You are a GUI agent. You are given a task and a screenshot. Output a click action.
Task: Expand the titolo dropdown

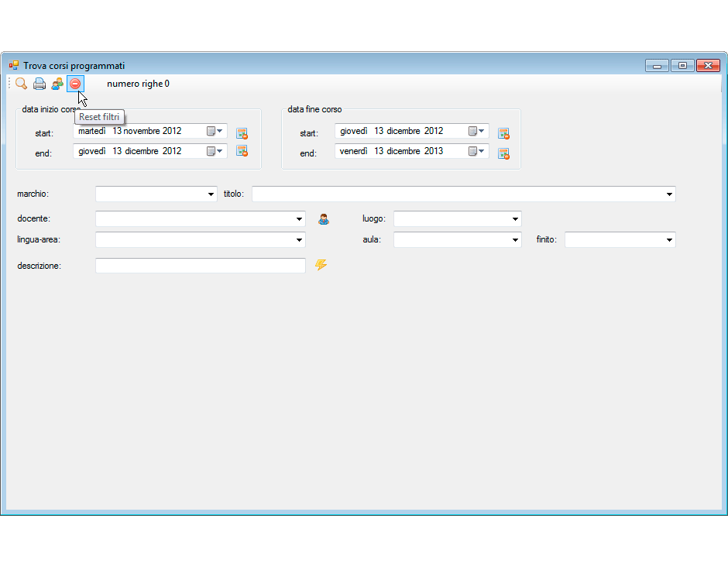669,194
